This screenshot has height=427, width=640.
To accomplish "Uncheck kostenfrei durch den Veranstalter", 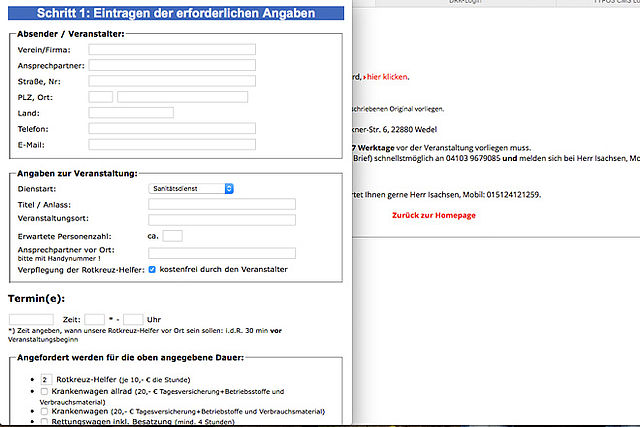I will coord(152,269).
